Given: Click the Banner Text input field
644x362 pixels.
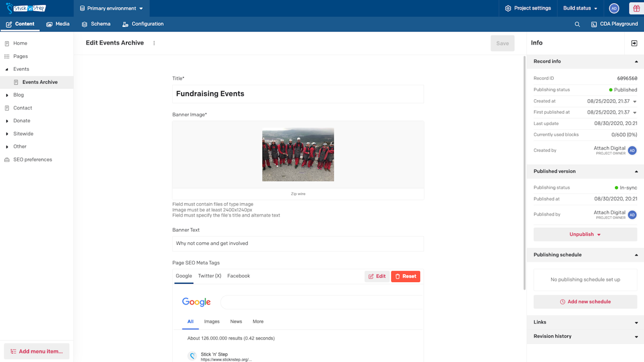Looking at the screenshot, I should 298,243.
